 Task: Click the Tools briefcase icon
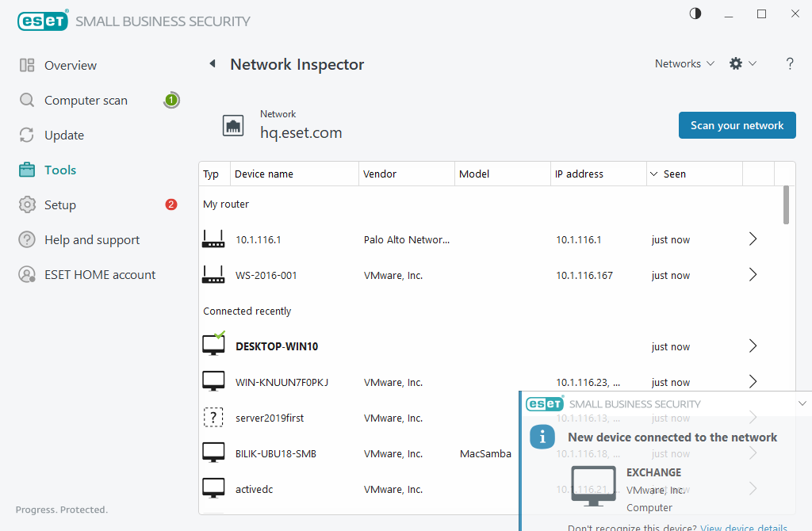tap(27, 170)
